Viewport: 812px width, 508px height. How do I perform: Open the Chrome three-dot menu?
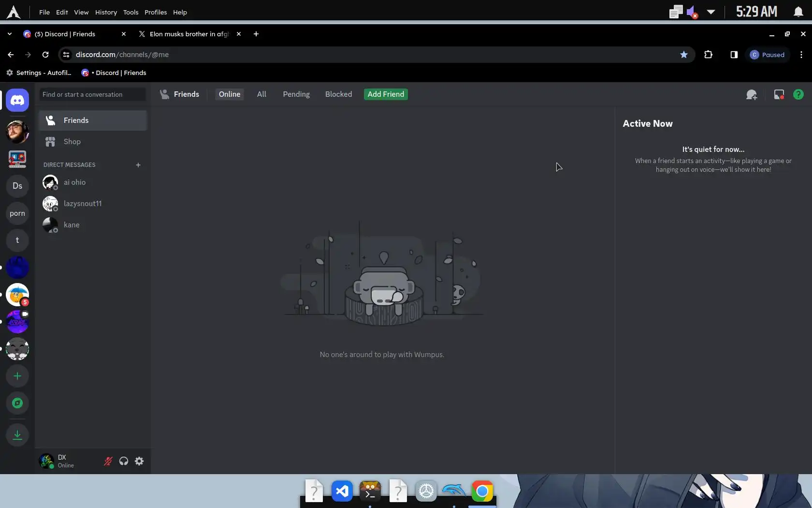point(801,55)
